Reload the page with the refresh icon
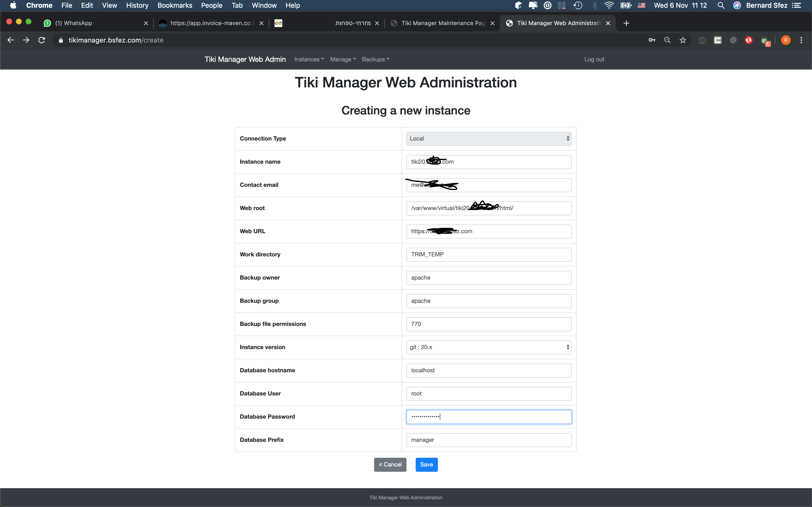 42,40
